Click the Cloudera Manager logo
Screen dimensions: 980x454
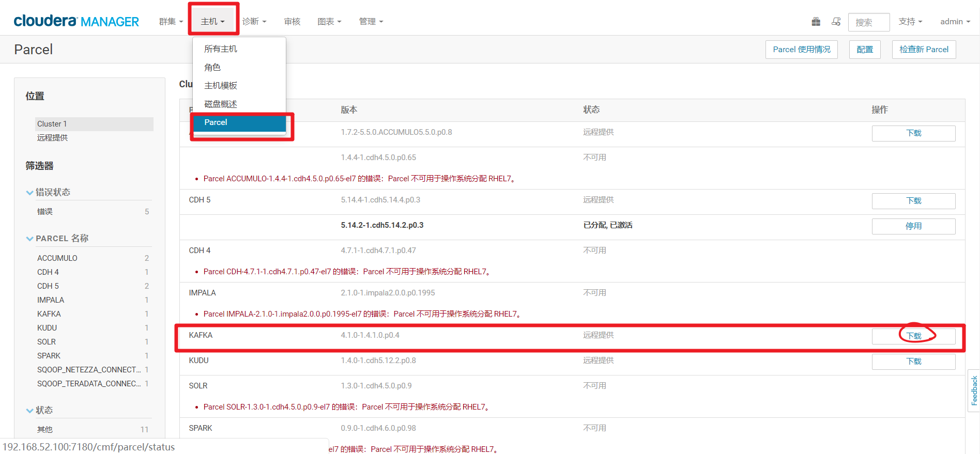76,21
